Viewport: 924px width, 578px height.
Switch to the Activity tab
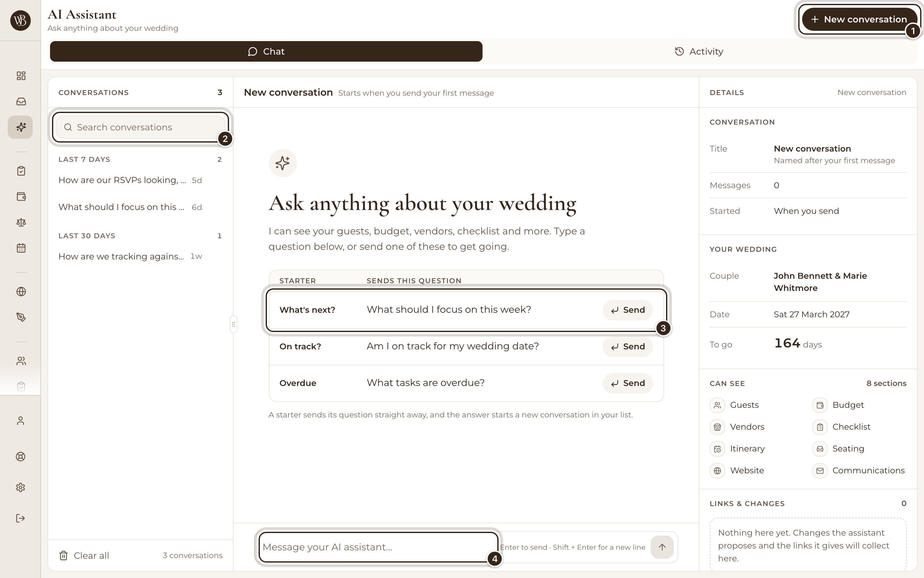point(699,51)
